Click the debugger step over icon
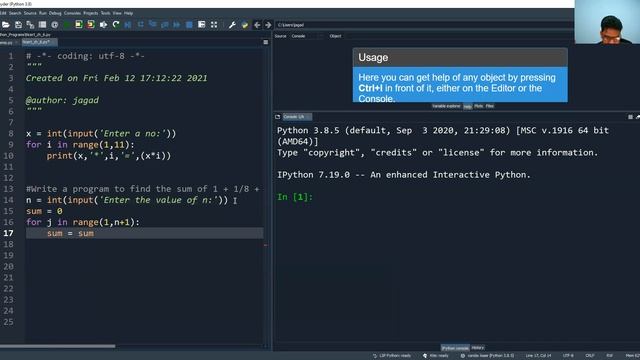Viewport: 640px width, 360px height. pos(140,25)
